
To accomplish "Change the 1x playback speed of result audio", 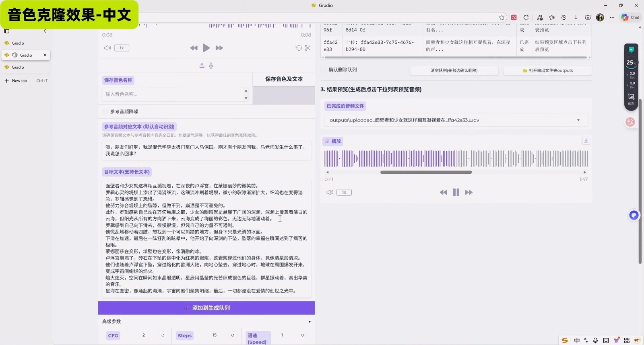I will point(344,193).
